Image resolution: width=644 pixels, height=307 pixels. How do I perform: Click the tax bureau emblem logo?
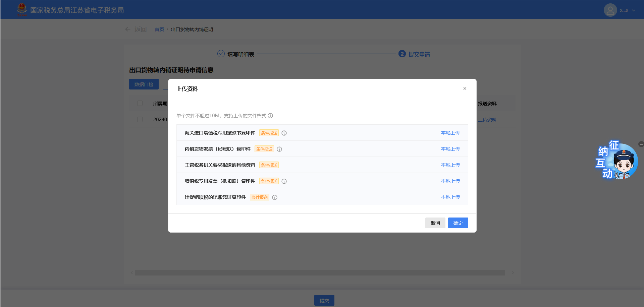[x=22, y=10]
